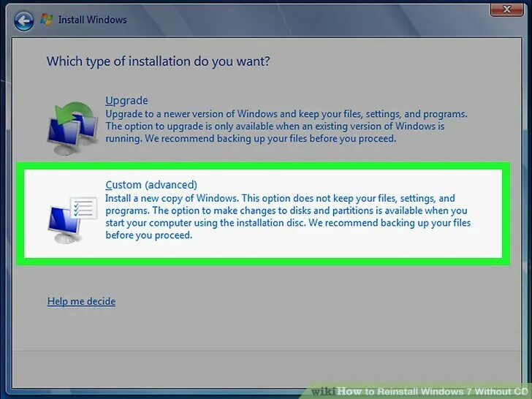Close the Install Windows dialog
Viewport: 532px width, 399px height.
click(x=506, y=9)
